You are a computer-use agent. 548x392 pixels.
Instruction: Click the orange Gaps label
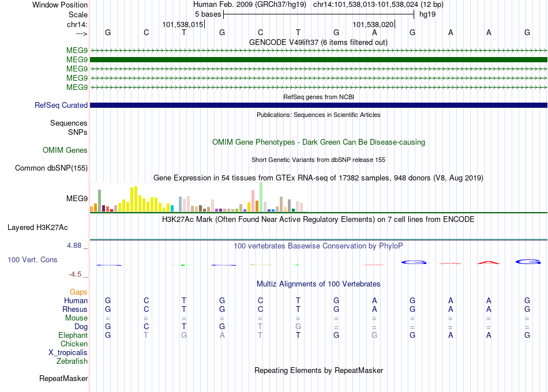tap(78, 292)
